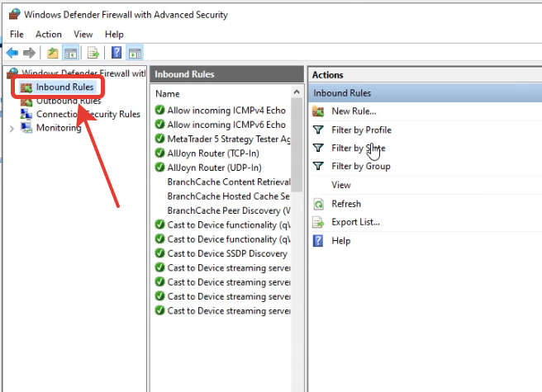Click Filter by Group action
Image resolution: width=542 pixels, height=392 pixels.
pyautogui.click(x=361, y=167)
